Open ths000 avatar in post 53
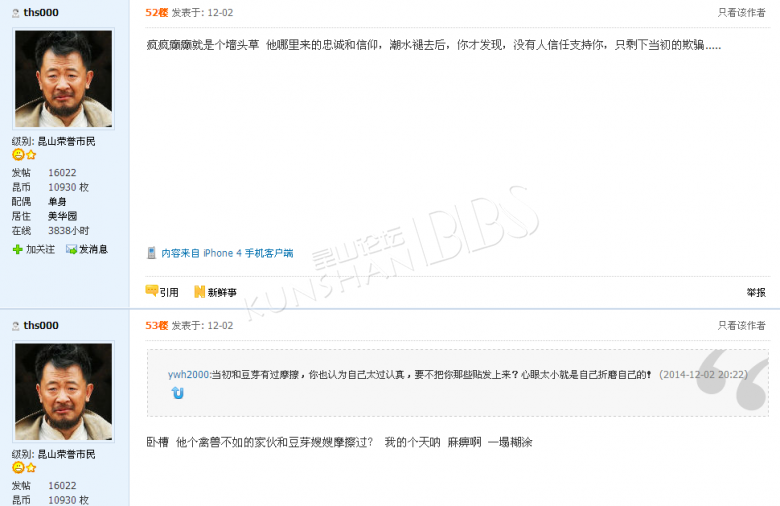 [64, 392]
